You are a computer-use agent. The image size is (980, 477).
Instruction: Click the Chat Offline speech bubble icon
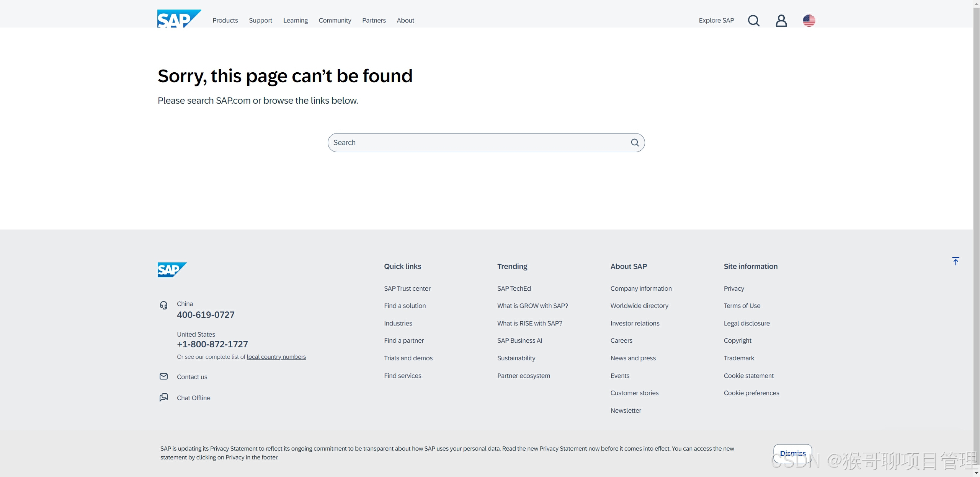pos(163,397)
